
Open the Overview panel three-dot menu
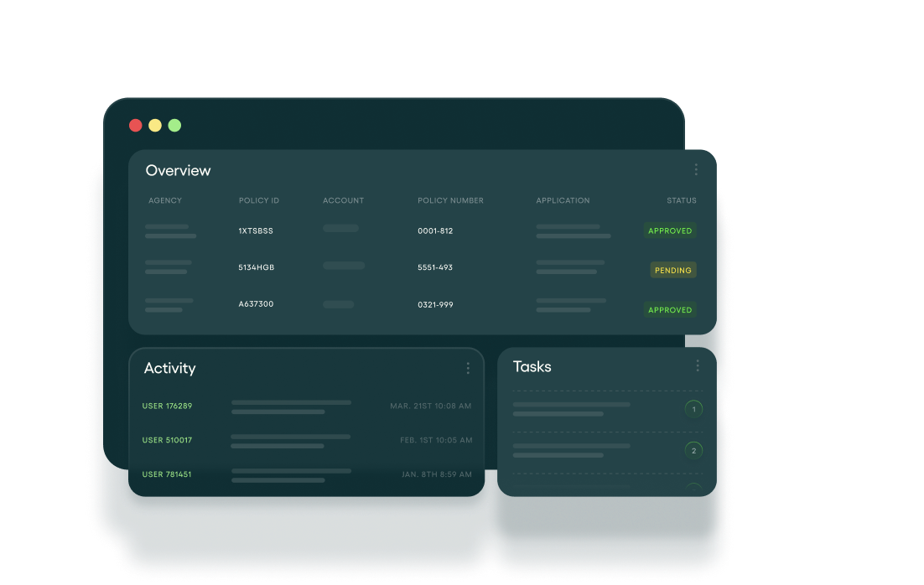tap(696, 169)
